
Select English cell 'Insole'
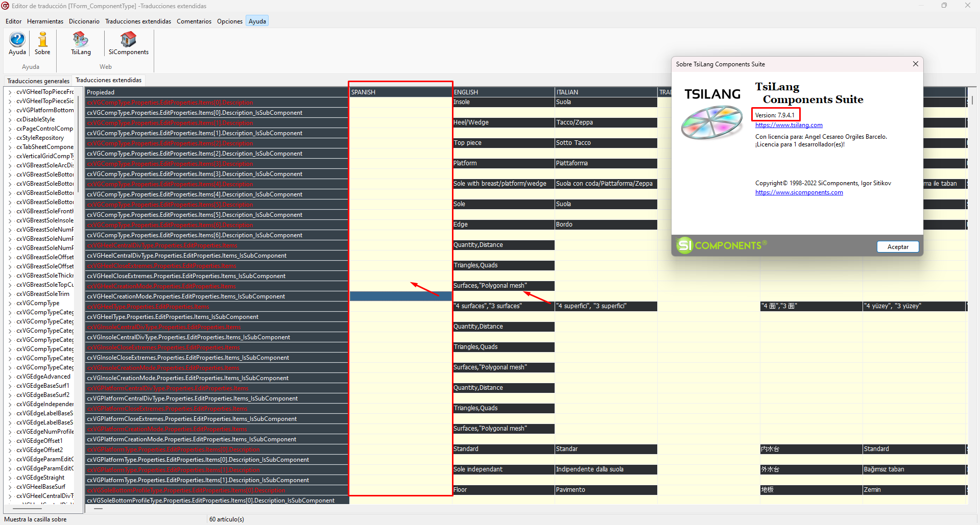[504, 102]
